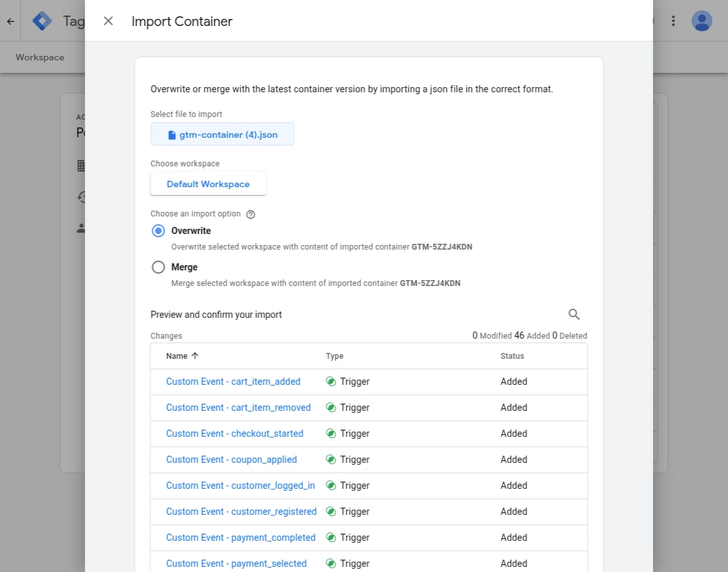Select the Merge import option
The width and height of the screenshot is (728, 572).
[x=159, y=267]
